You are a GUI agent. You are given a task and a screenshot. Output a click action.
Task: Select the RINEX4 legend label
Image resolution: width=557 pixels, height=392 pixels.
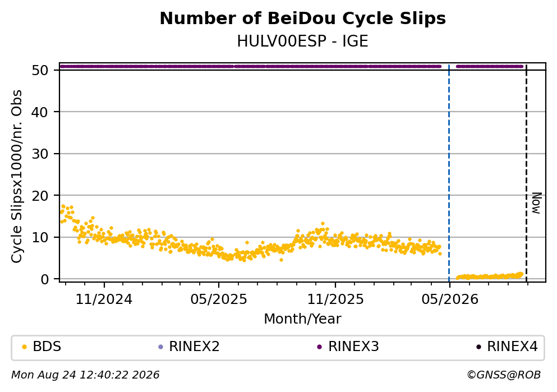click(512, 347)
